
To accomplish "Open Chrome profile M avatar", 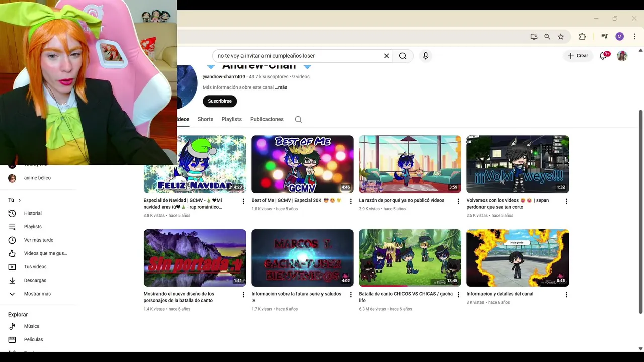I will coord(619,36).
